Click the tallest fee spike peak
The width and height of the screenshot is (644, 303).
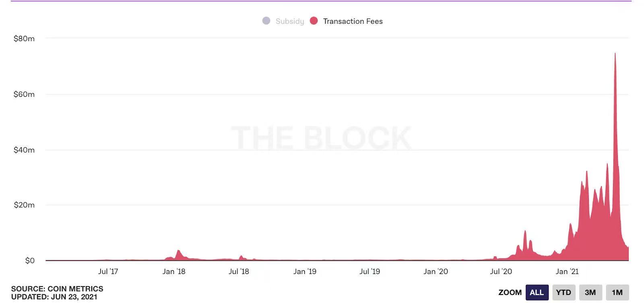click(615, 54)
